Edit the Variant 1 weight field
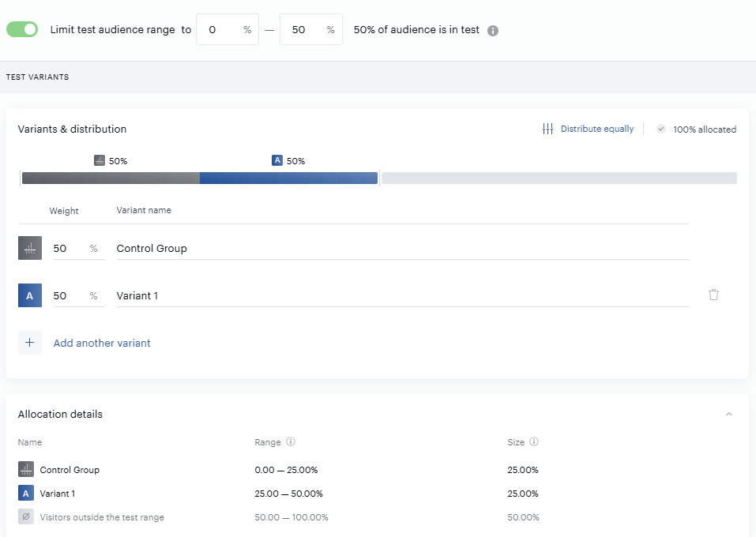The image size is (756, 537). 79,295
